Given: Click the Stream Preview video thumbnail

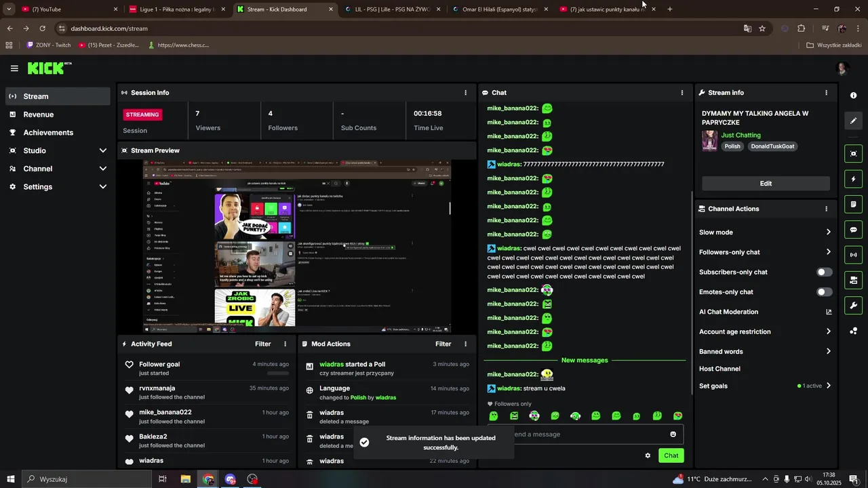Looking at the screenshot, I should 297,246.
